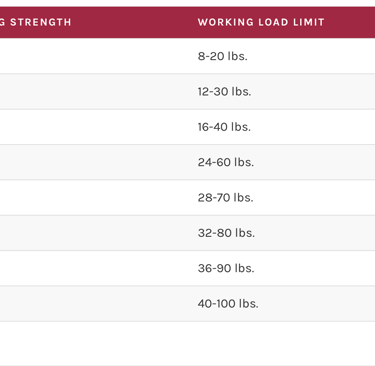Select the 40-100 lbs. cell
375x366 pixels.
point(228,303)
